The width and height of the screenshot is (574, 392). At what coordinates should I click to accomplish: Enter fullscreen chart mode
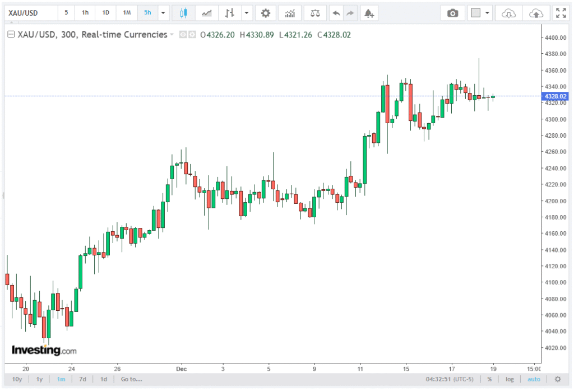[560, 13]
